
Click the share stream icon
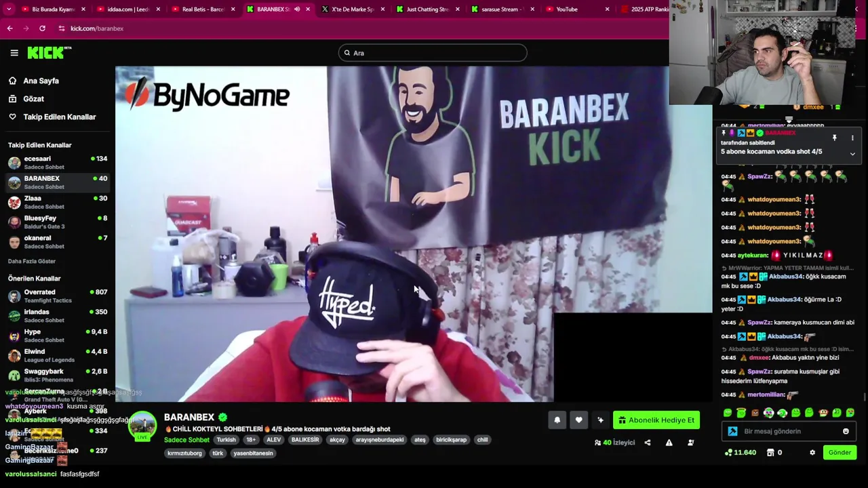[648, 443]
